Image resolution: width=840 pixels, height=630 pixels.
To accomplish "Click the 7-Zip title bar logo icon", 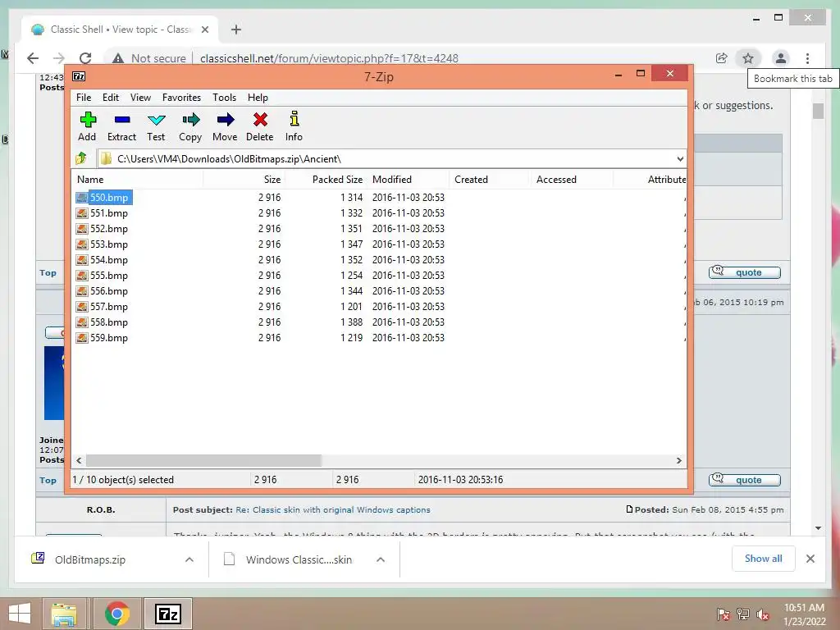I will tap(79, 76).
